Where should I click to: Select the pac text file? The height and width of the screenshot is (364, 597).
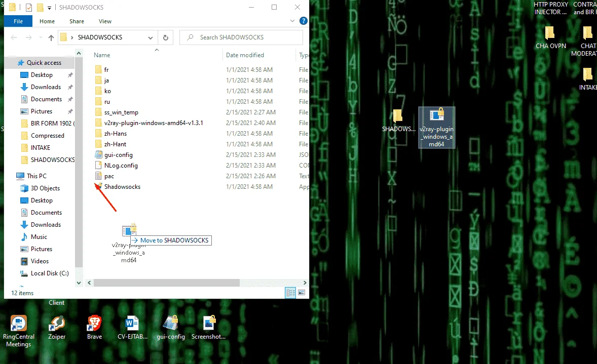(109, 176)
